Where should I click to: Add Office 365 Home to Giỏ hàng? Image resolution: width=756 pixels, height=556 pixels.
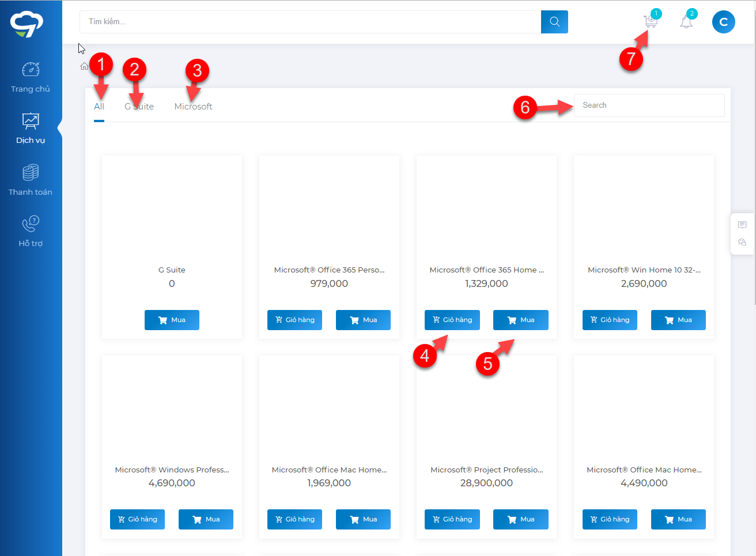pos(452,320)
